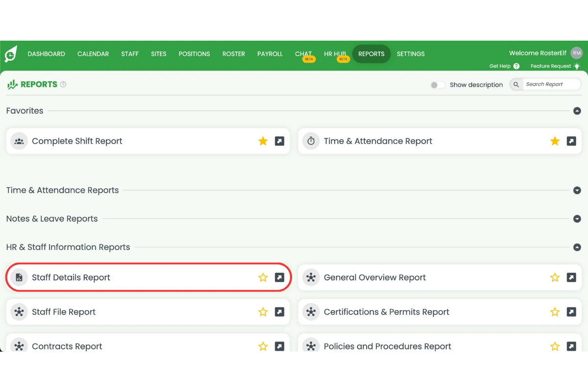The height and width of the screenshot is (392, 588).
Task: Open the Staff Details Report title
Action: click(71, 277)
